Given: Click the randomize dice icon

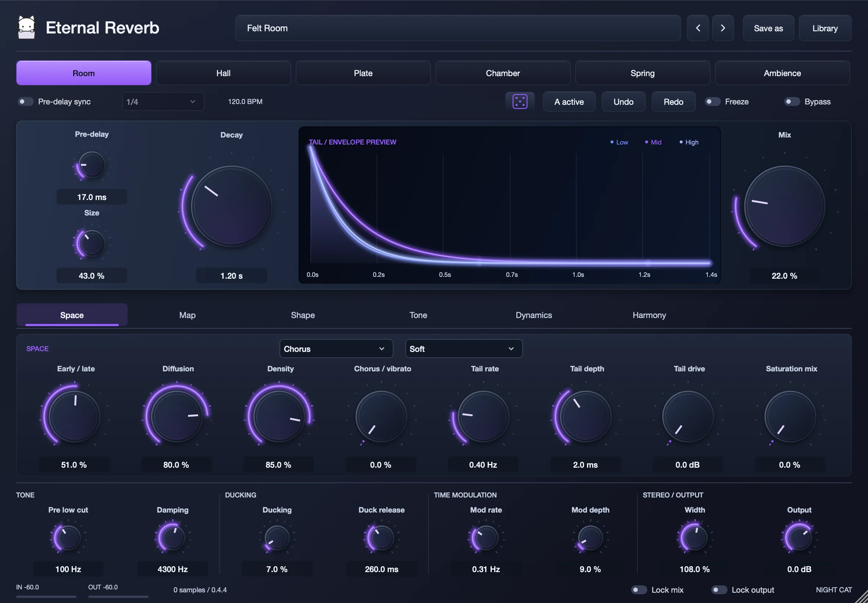Looking at the screenshot, I should point(520,101).
